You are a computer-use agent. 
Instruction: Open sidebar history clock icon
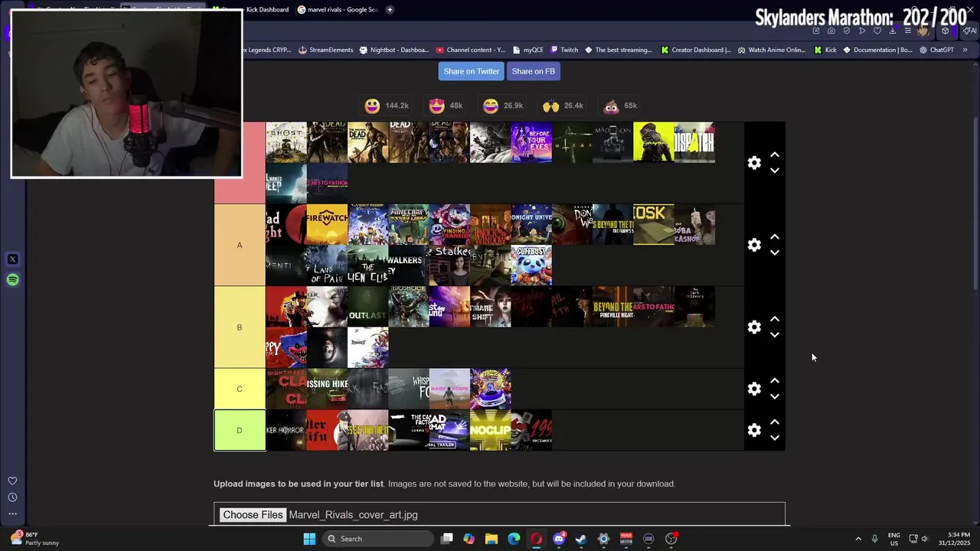[x=12, y=497]
